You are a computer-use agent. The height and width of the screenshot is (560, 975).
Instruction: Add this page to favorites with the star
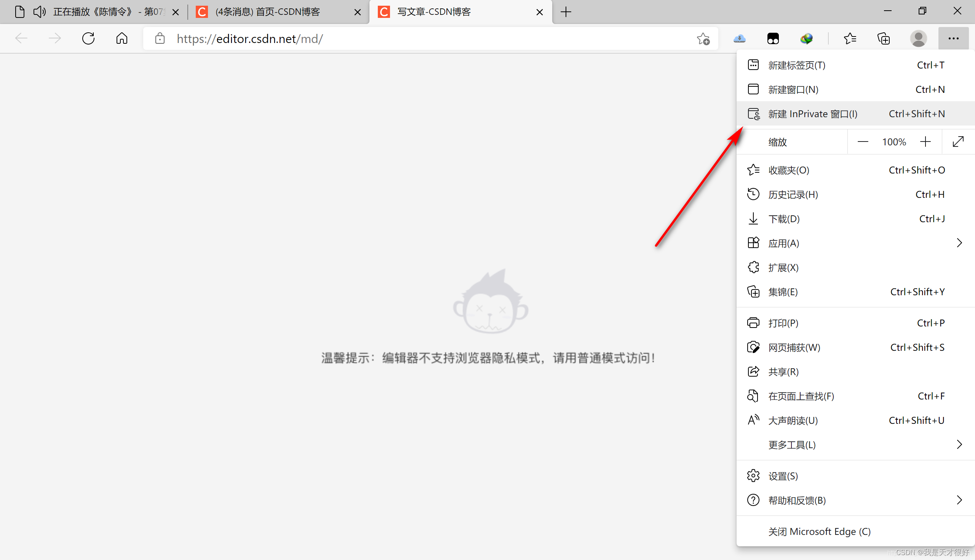[x=703, y=38]
